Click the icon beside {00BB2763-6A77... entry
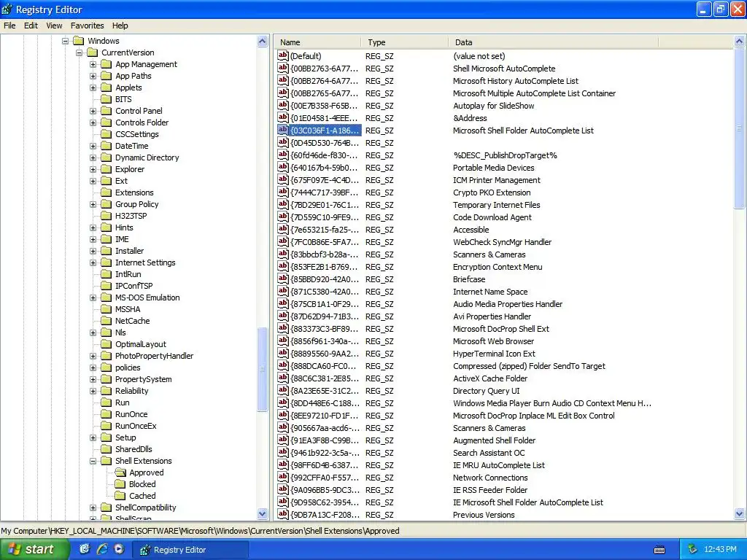This screenshot has height=560, width=747. pos(283,68)
